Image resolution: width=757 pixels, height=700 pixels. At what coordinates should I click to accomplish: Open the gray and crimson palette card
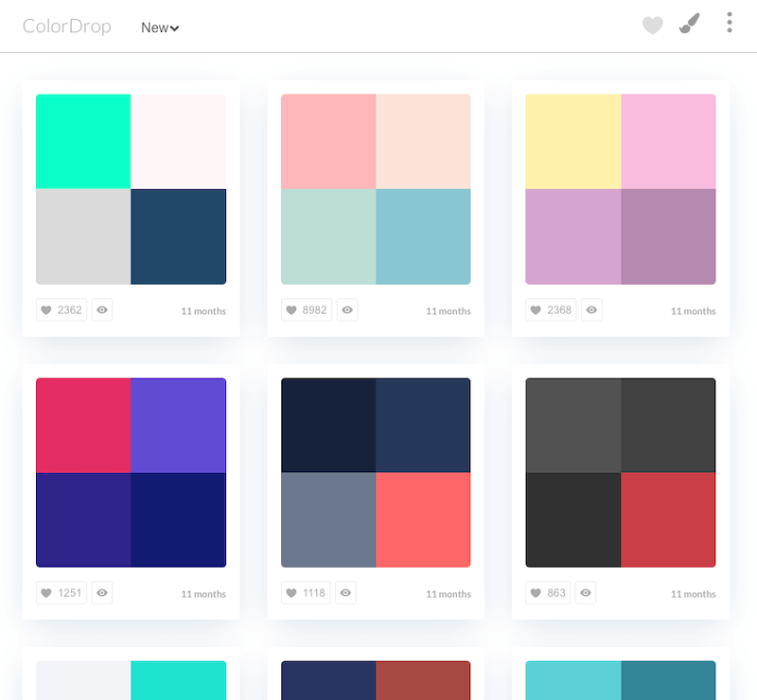(x=621, y=473)
